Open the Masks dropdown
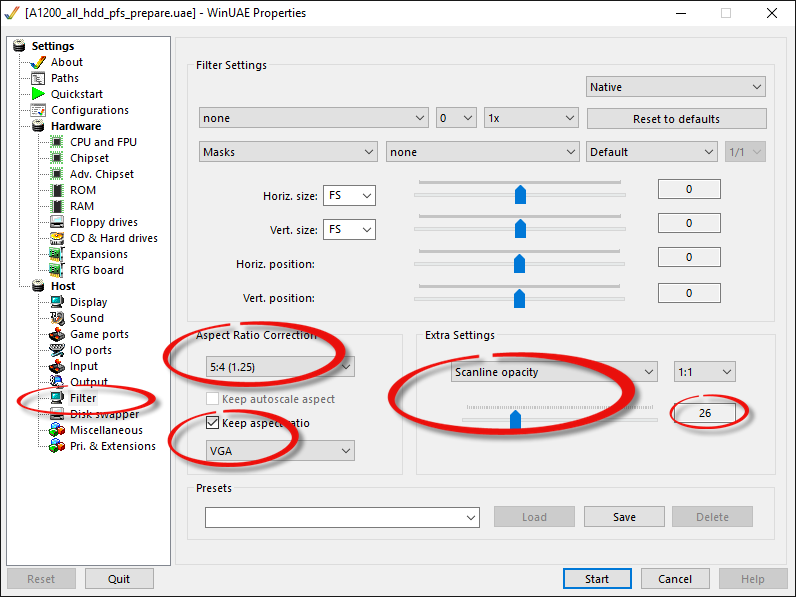This screenshot has width=796, height=597. (288, 152)
